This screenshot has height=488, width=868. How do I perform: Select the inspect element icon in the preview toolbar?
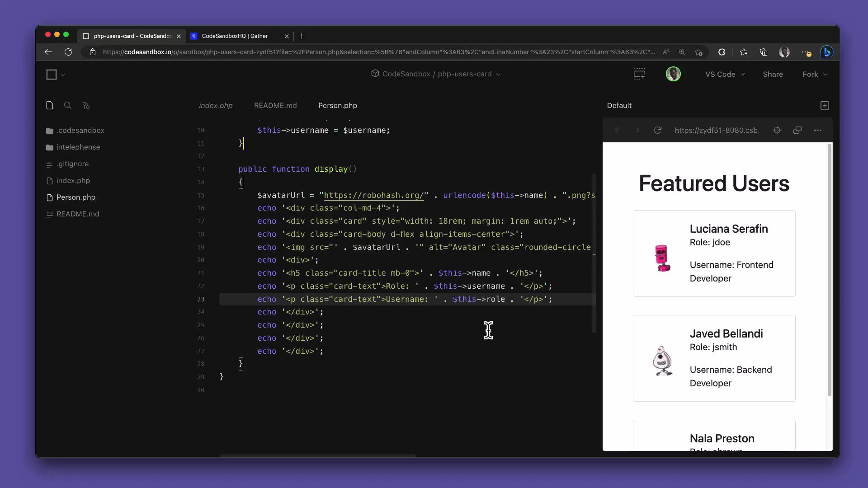coord(777,130)
